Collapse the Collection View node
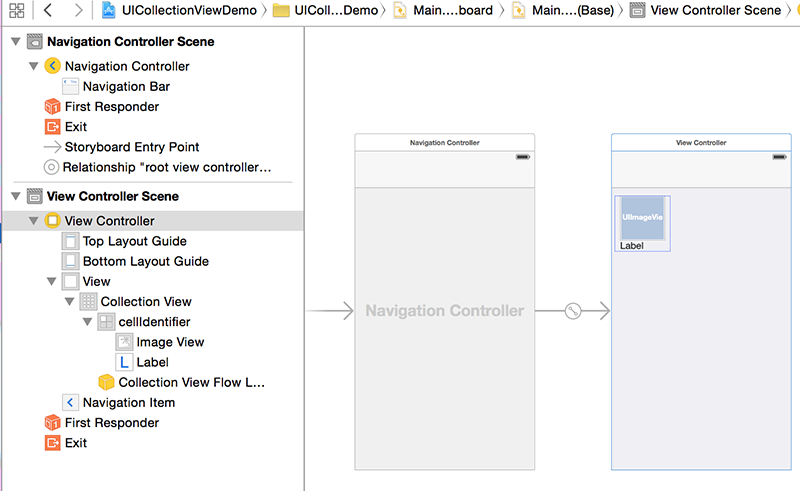Image resolution: width=800 pixels, height=491 pixels. (x=69, y=302)
